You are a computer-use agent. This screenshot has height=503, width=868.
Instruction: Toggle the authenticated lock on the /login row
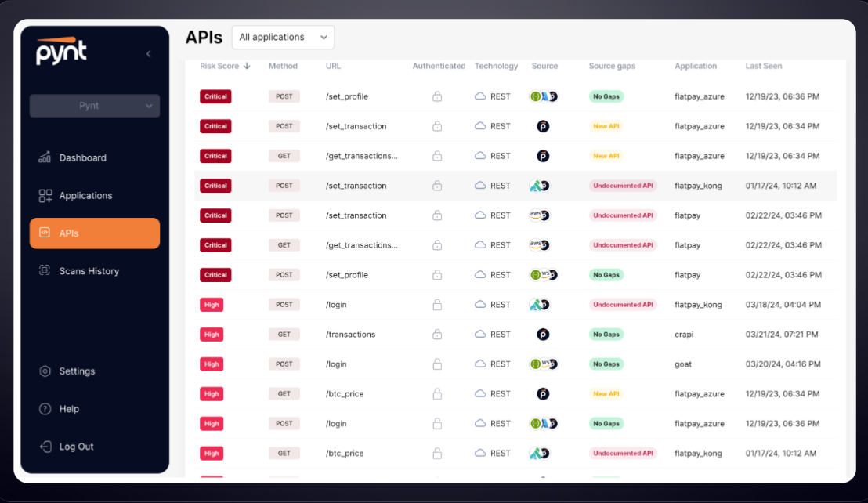point(438,304)
